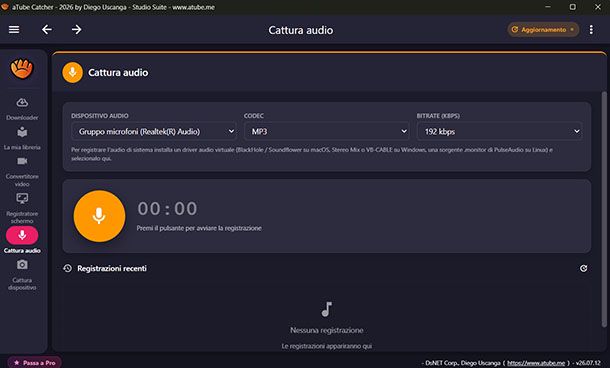Click the Le registrazioni appariranno qui text
The width and height of the screenshot is (610, 368).
(327, 346)
